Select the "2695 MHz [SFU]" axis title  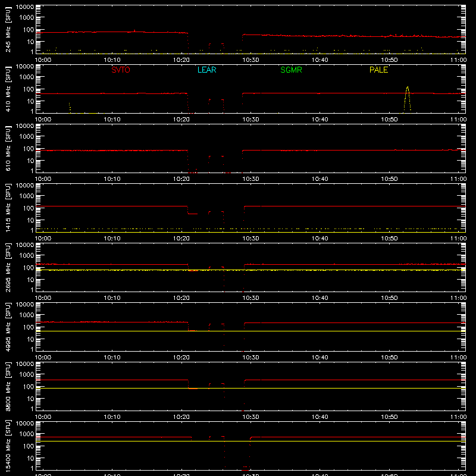pos(8,267)
